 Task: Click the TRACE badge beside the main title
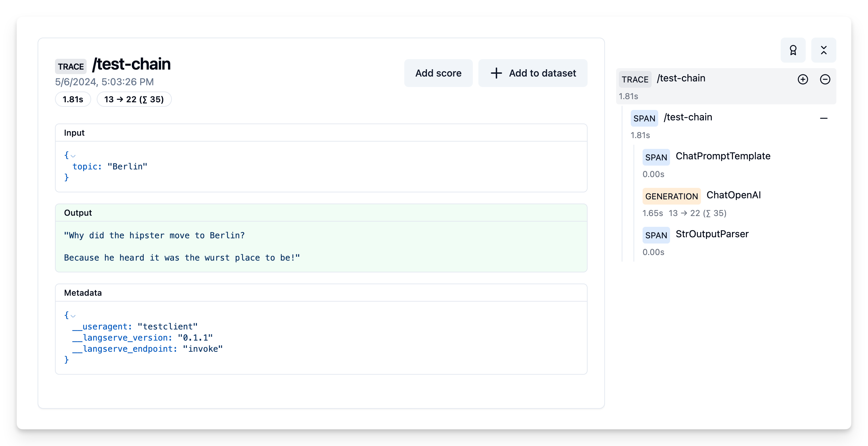tap(71, 66)
